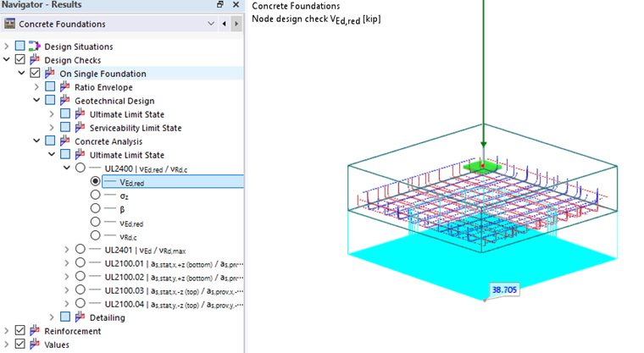Viewport: 644px width, 353px height.
Task: Expand the Ratio Envelope node
Action: point(36,86)
